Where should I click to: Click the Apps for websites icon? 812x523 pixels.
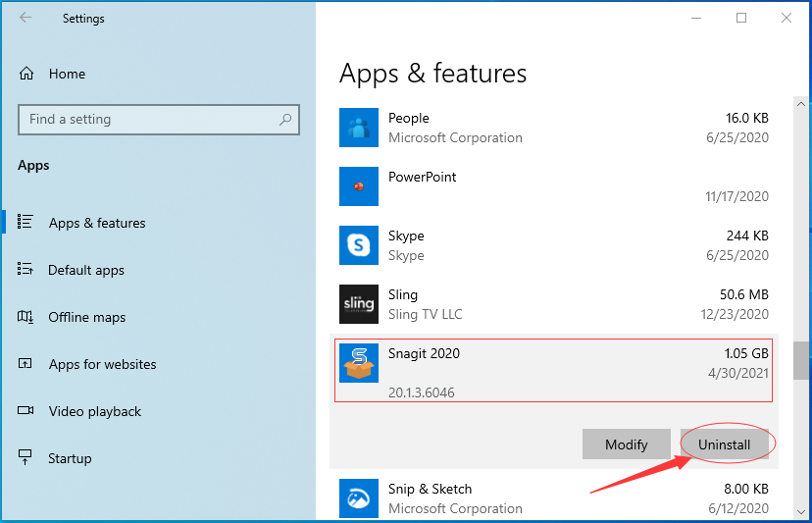pos(25,363)
